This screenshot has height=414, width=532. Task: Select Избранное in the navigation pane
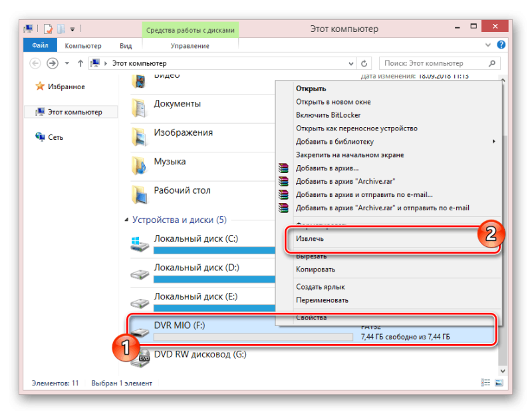click(x=66, y=87)
